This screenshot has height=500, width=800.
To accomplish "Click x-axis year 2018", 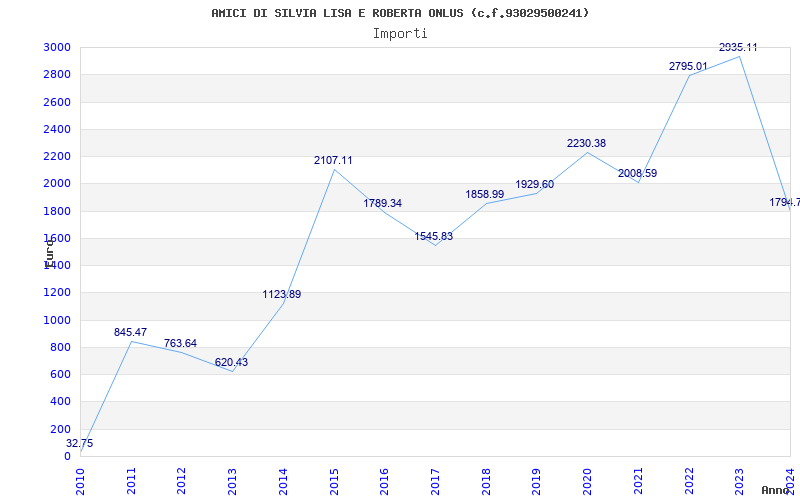I will 486,481.
